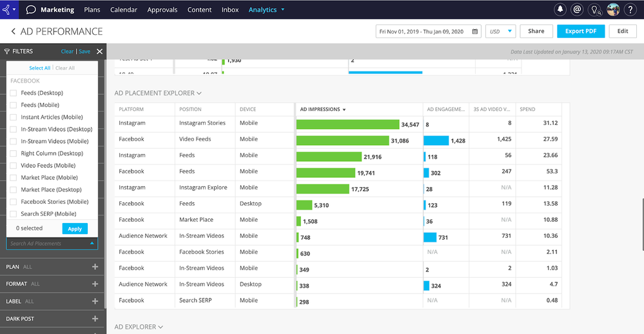Click the Ad Impressions sort arrow
Screen dimensions: 644x334
pyautogui.click(x=344, y=110)
